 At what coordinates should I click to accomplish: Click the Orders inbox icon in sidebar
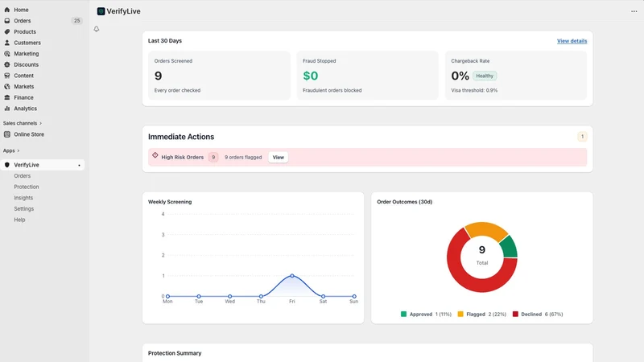click(7, 21)
